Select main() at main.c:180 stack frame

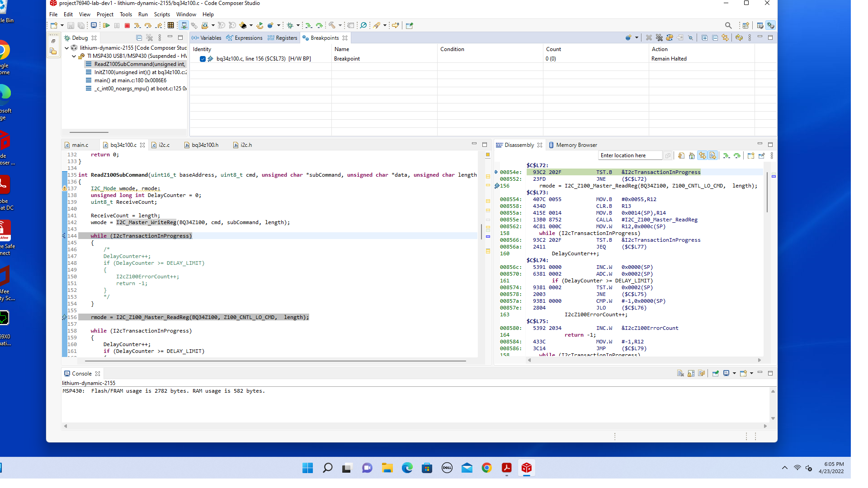(130, 80)
